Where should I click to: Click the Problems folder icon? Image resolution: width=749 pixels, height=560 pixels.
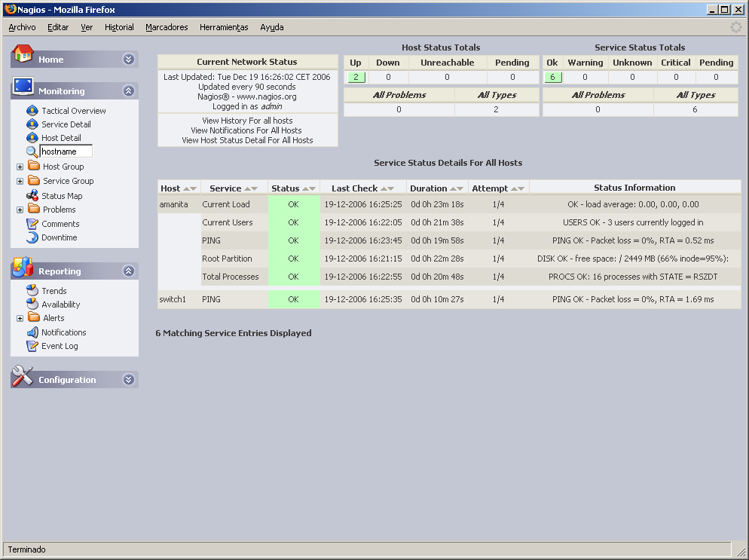coord(33,209)
